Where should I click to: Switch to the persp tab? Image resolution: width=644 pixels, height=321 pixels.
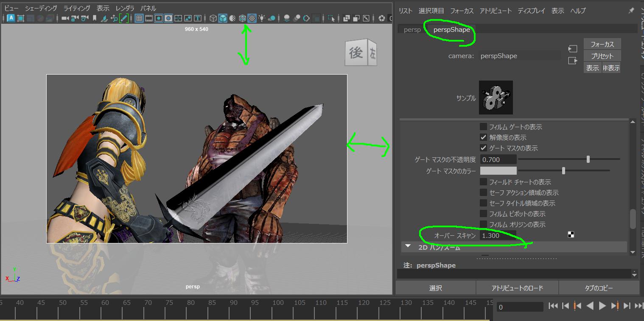tap(412, 30)
